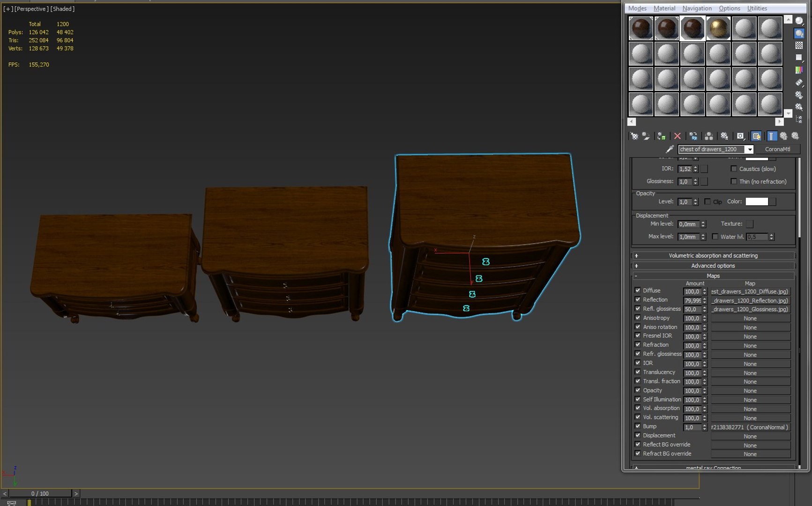Open the Diffuse map slot button

coord(750,291)
